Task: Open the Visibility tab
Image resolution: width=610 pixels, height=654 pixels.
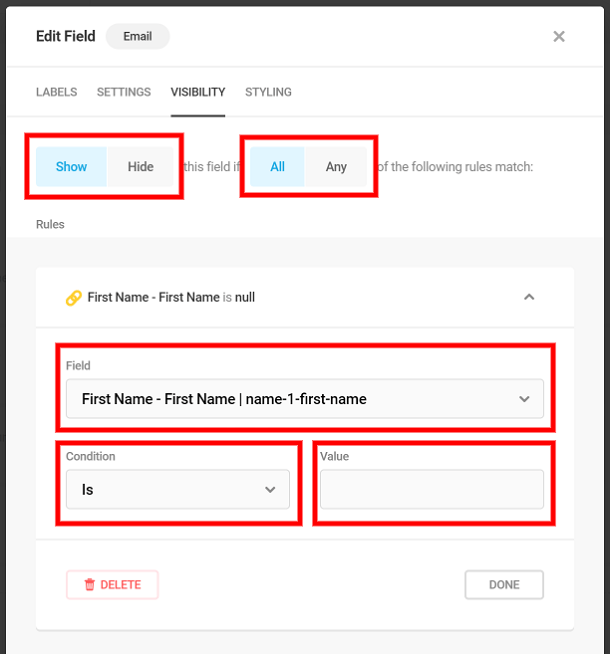Action: pyautogui.click(x=198, y=92)
